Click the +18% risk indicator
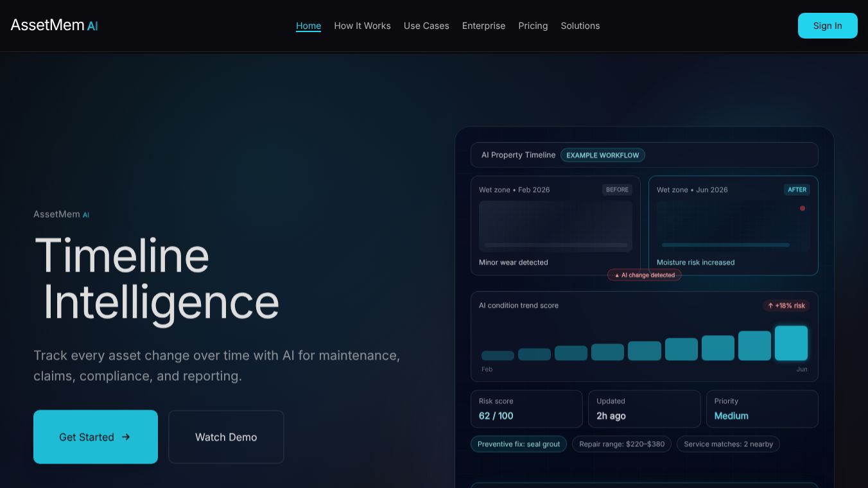 tap(786, 306)
